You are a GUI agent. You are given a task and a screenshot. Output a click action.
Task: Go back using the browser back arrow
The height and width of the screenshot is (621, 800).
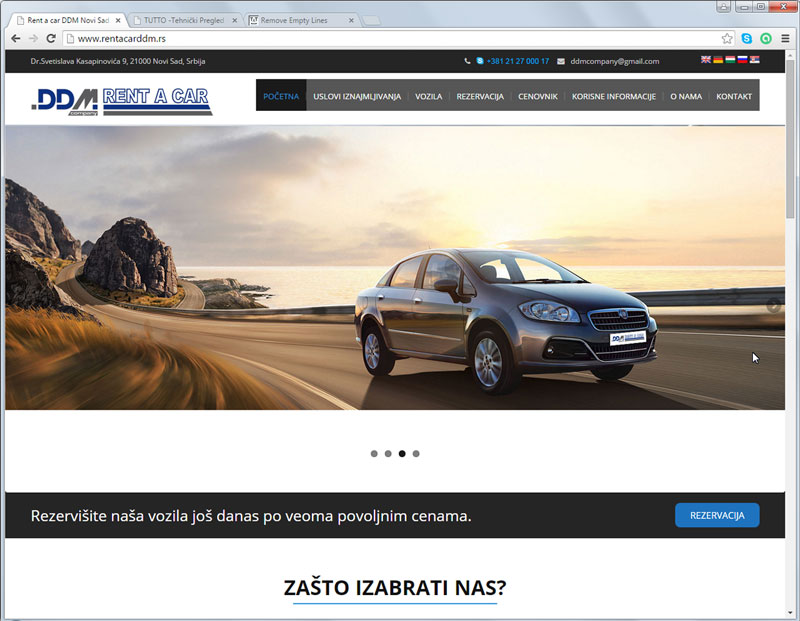[16, 38]
